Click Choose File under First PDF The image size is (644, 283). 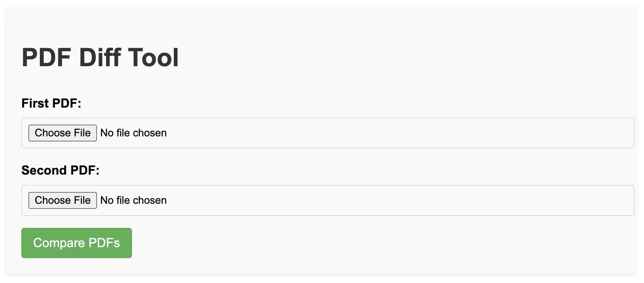coord(63,133)
